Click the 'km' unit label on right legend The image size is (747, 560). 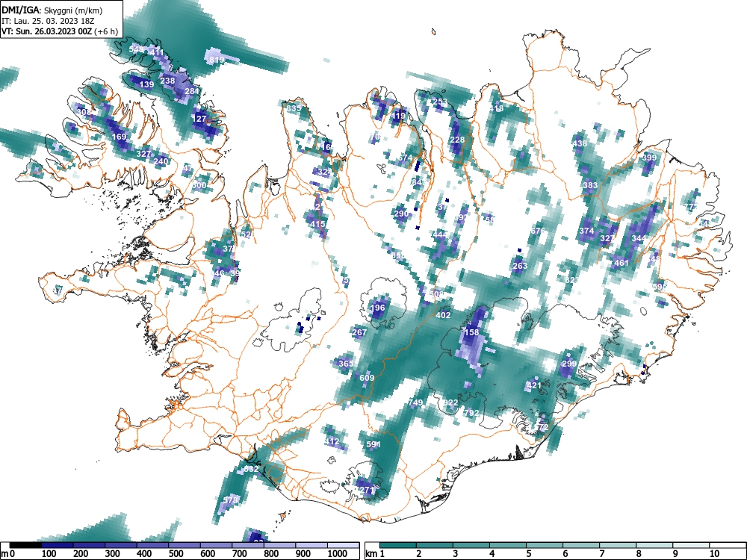point(373,554)
